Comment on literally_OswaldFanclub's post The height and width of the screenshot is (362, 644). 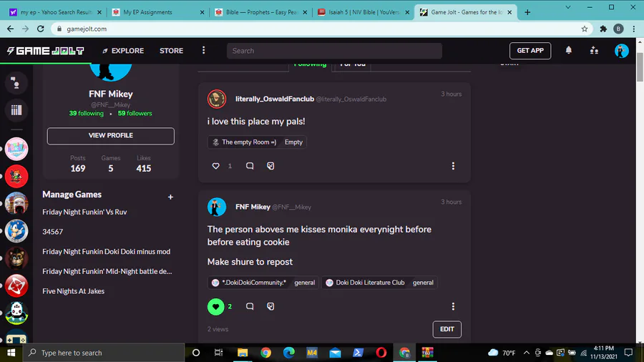[250, 166]
